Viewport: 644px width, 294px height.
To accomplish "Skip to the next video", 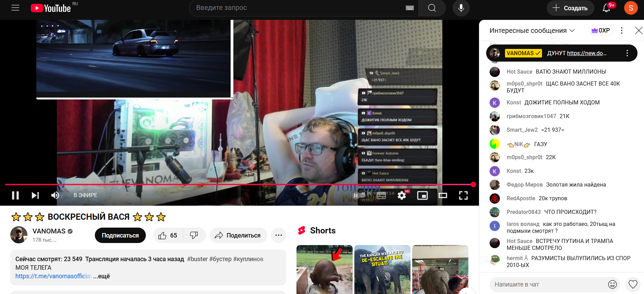I will pos(35,195).
